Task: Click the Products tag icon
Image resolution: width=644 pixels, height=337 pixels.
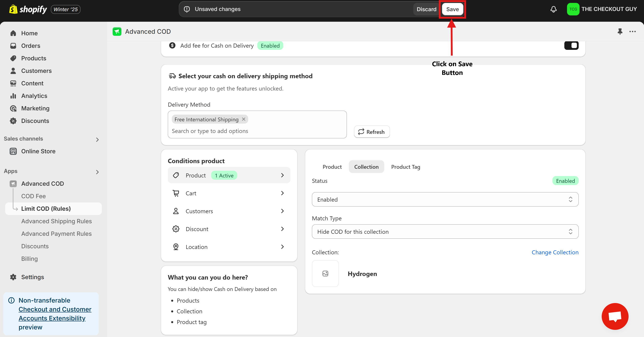Action: click(13, 58)
